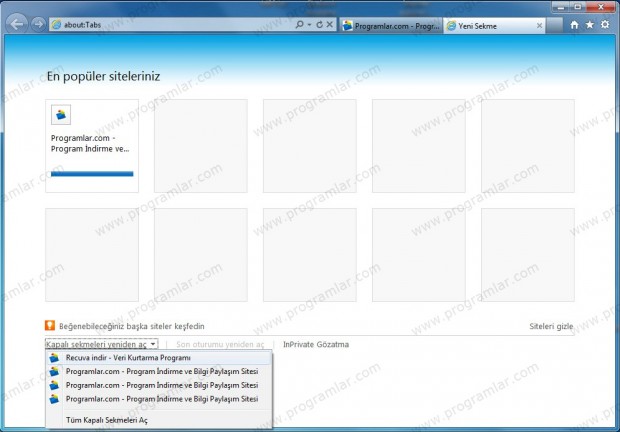Click the Programlar.com tab favicon
Viewport: 620px width, 432px height.
click(x=348, y=26)
